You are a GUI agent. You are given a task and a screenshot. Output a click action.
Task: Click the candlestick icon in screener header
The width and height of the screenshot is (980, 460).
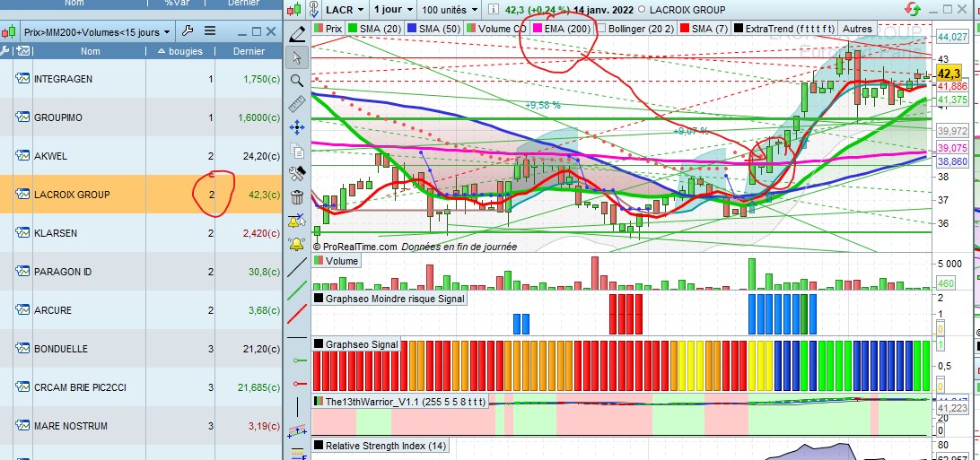(10, 31)
